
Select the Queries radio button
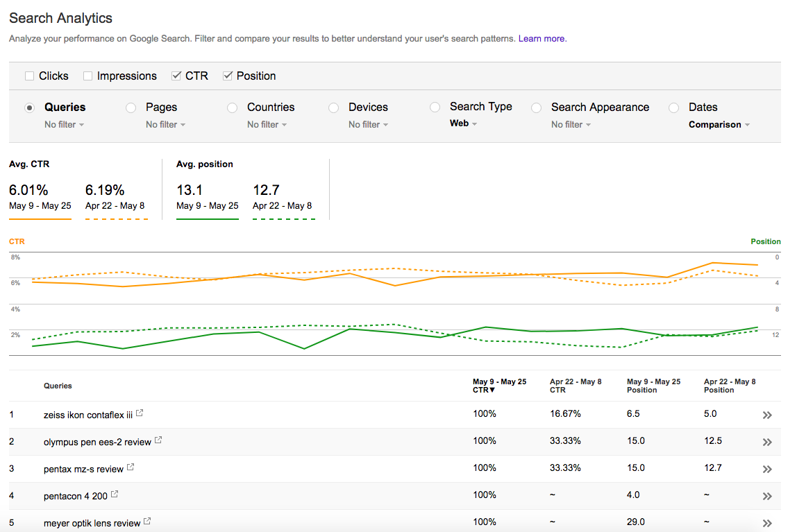tap(29, 108)
